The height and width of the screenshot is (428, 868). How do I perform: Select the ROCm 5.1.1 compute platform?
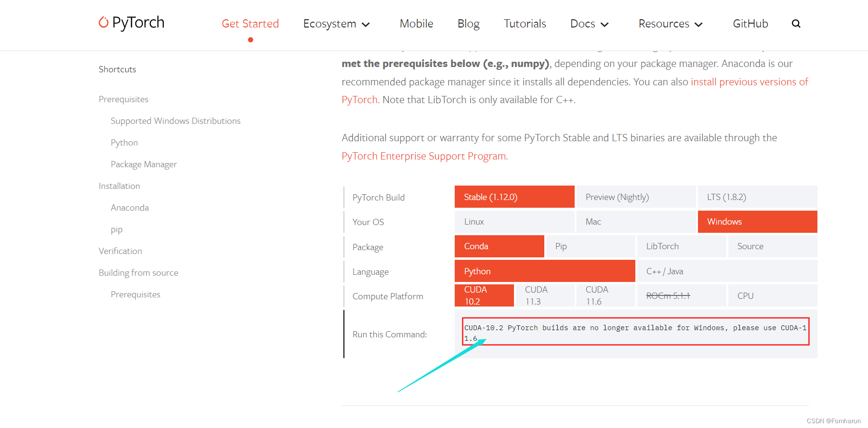pos(682,295)
